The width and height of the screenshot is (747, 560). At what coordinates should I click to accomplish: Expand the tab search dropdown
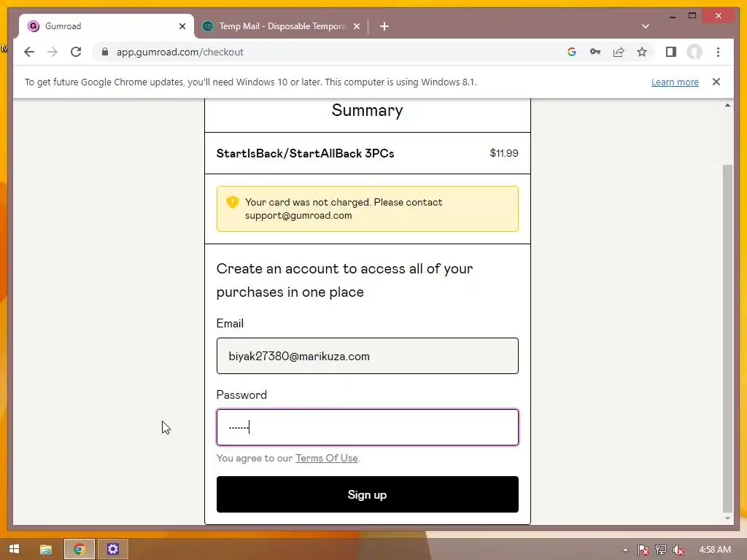click(x=645, y=26)
